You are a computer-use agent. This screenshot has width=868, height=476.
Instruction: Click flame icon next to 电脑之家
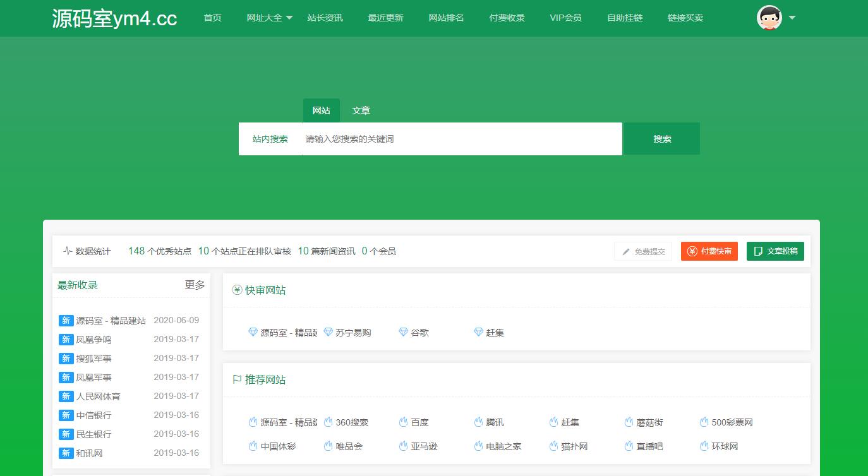tap(479, 446)
